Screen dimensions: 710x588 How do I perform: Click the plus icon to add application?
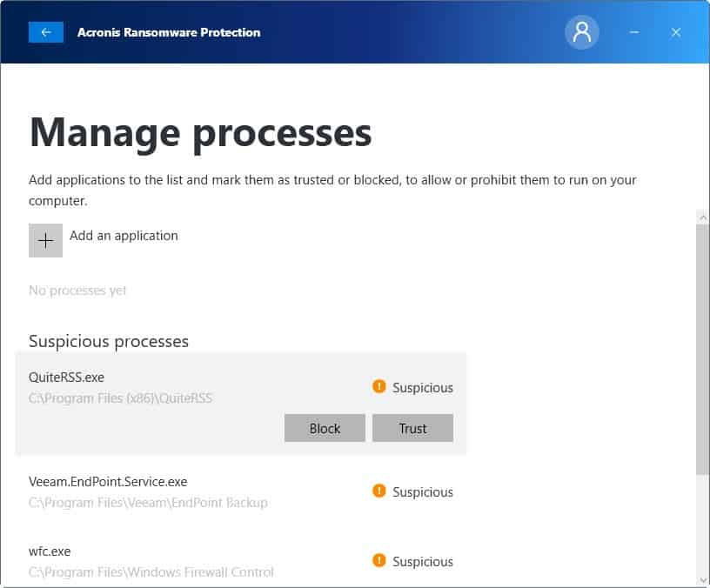pos(45,241)
